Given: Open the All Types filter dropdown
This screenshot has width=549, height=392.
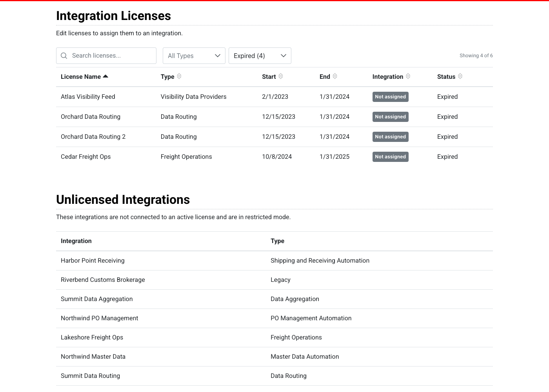Looking at the screenshot, I should 194,56.
